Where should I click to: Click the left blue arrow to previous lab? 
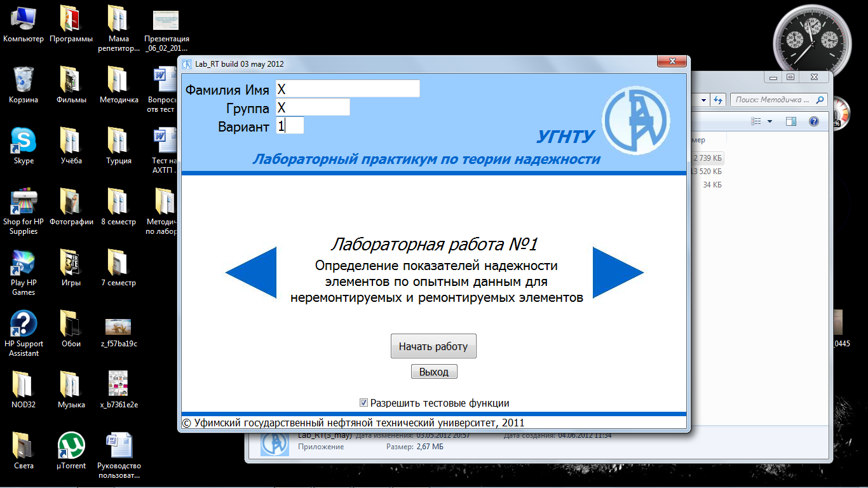(252, 273)
